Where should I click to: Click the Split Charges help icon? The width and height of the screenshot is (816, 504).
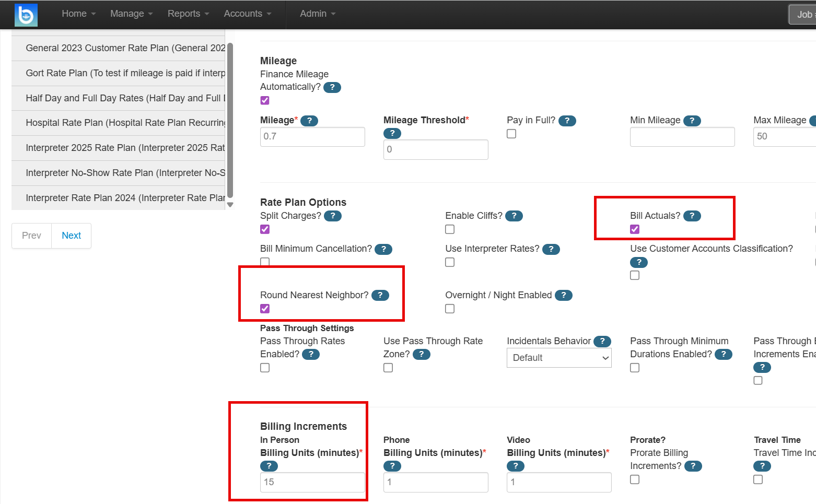(x=333, y=216)
